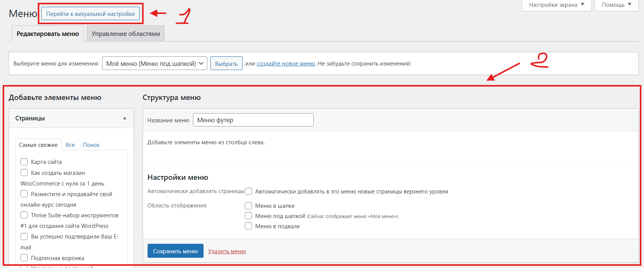644x268 pixels.
Task: Click the Автоматически добавлять страницы label
Action: click(x=196, y=191)
